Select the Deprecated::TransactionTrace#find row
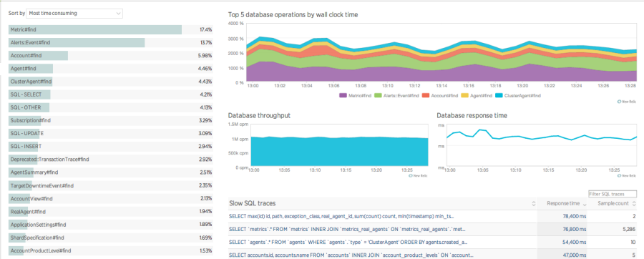 110,160
